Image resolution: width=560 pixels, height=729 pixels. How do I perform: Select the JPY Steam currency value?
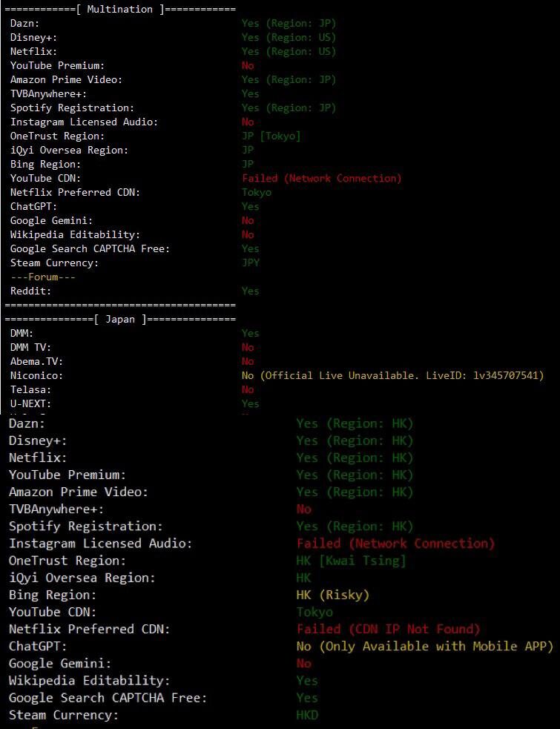(251, 263)
